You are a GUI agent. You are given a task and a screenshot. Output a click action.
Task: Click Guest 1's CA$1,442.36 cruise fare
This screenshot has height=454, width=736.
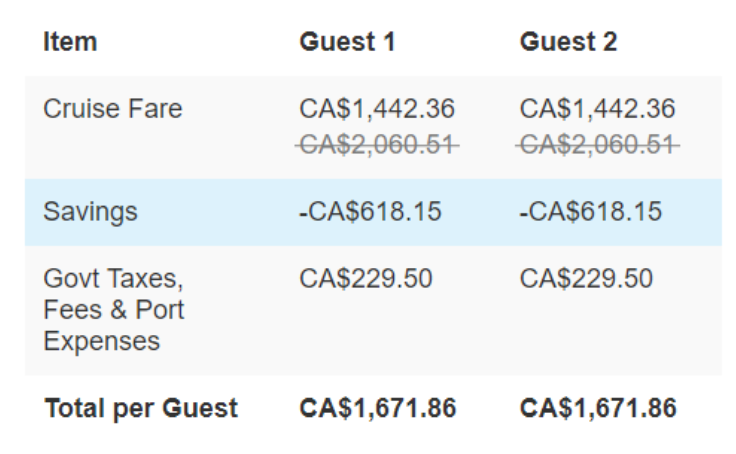pyautogui.click(x=377, y=108)
